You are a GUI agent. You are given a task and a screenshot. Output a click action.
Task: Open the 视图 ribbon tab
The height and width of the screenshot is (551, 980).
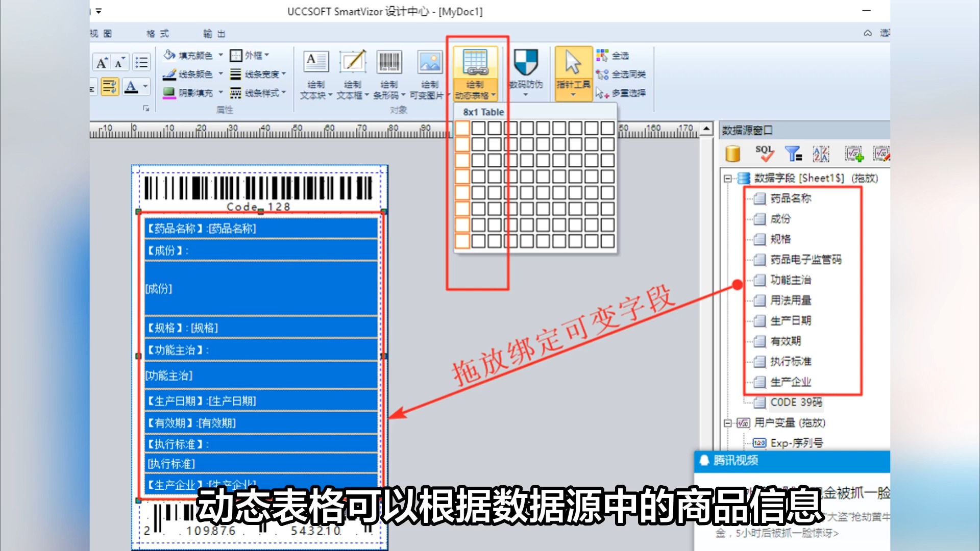101,34
